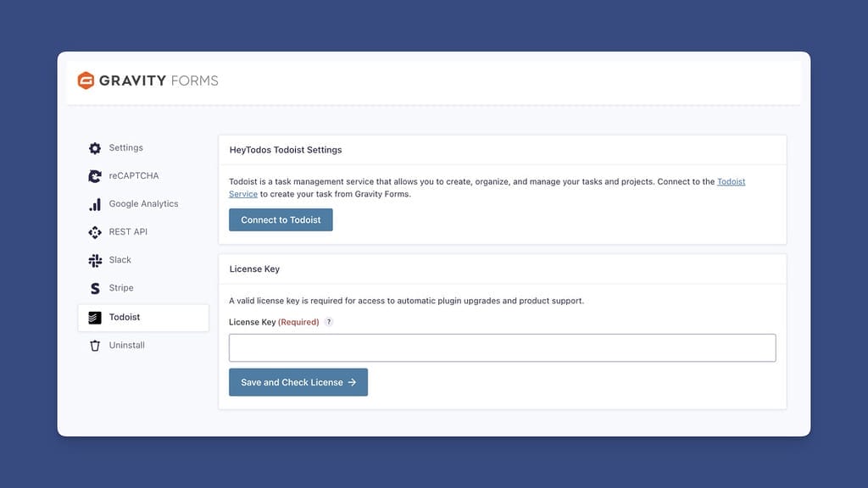The height and width of the screenshot is (488, 868).
Task: Click the Google Analytics bar chart icon
Action: 95,204
